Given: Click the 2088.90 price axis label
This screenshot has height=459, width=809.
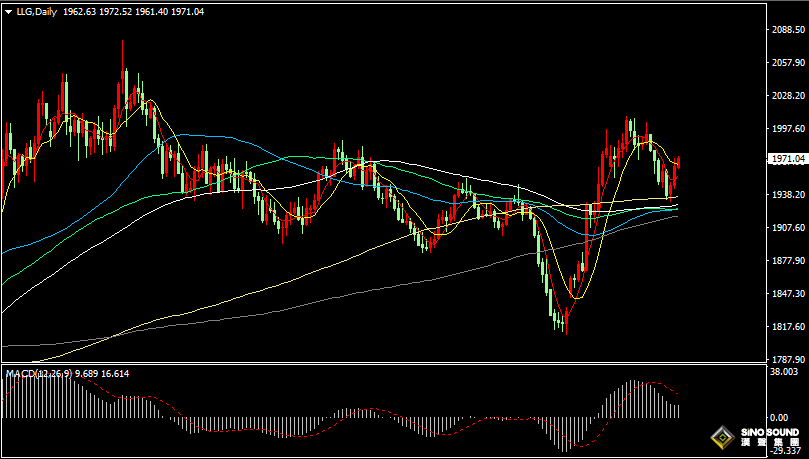Looking at the screenshot, I should (x=788, y=30).
